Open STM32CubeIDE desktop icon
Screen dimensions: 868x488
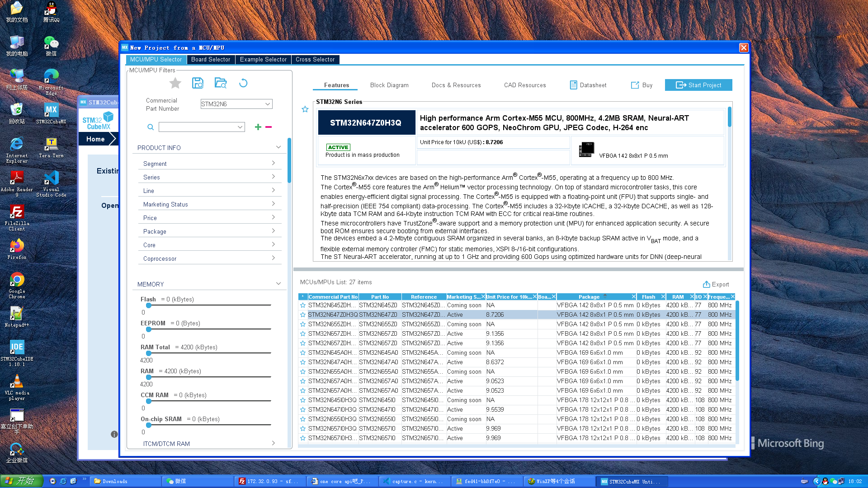17,353
